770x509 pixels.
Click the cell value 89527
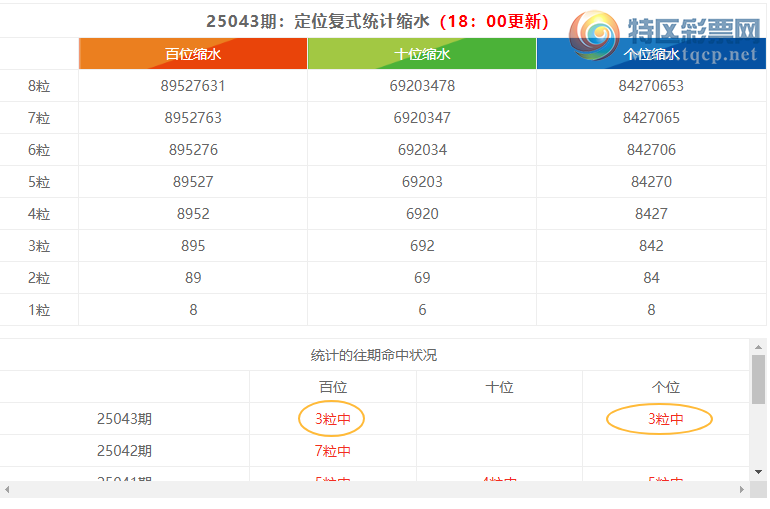tap(193, 182)
